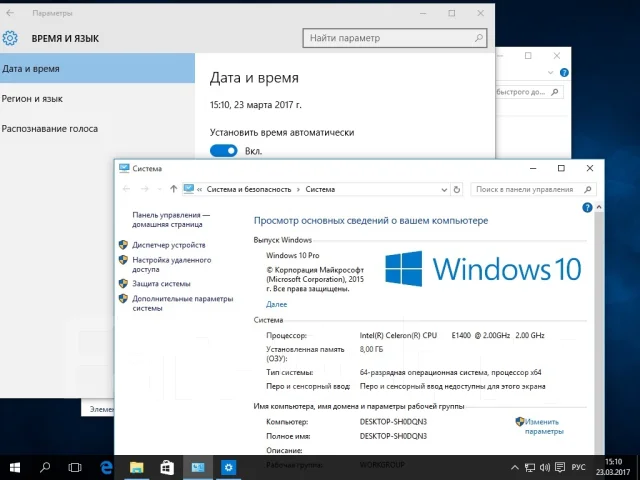The image size is (640, 480).
Task: Open Microsoft Store from the taskbar
Action: click(167, 467)
